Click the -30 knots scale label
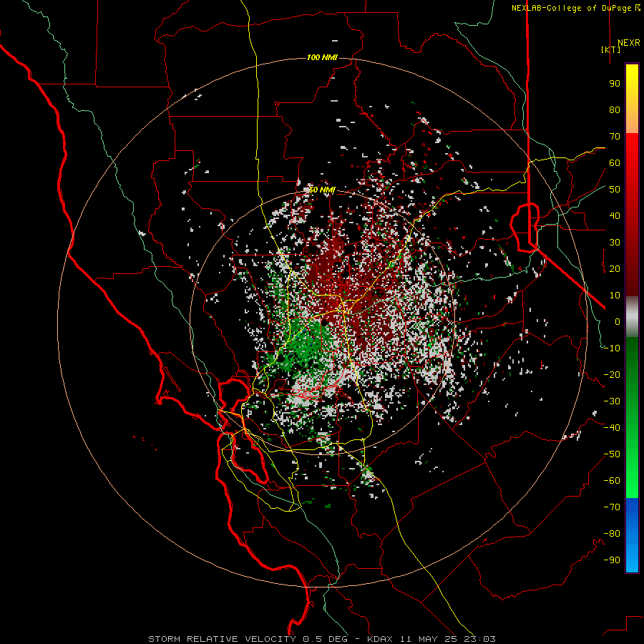The image size is (644, 644). [612, 401]
